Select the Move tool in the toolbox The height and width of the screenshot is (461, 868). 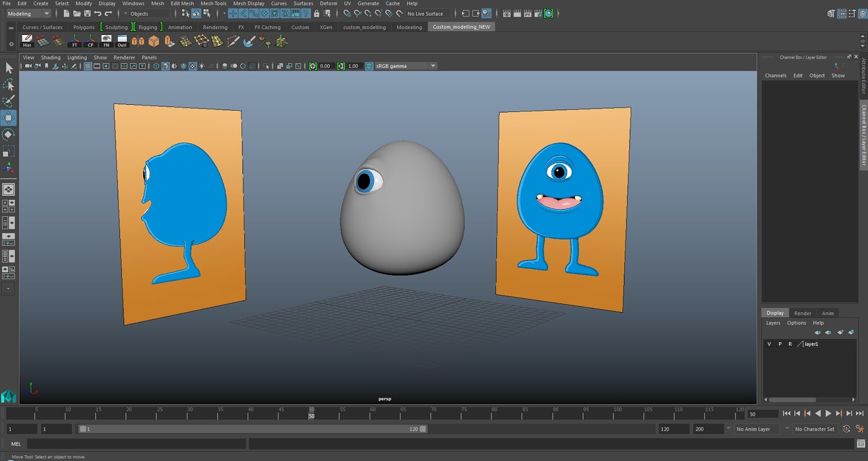tap(9, 118)
